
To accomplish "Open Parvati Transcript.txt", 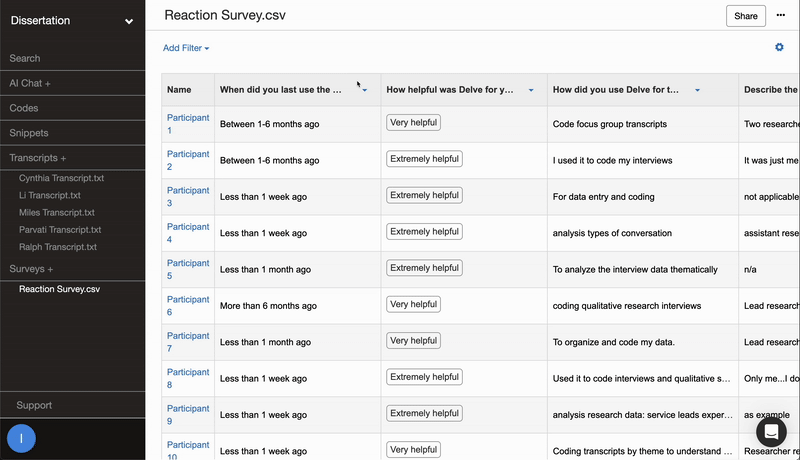I will click(60, 230).
